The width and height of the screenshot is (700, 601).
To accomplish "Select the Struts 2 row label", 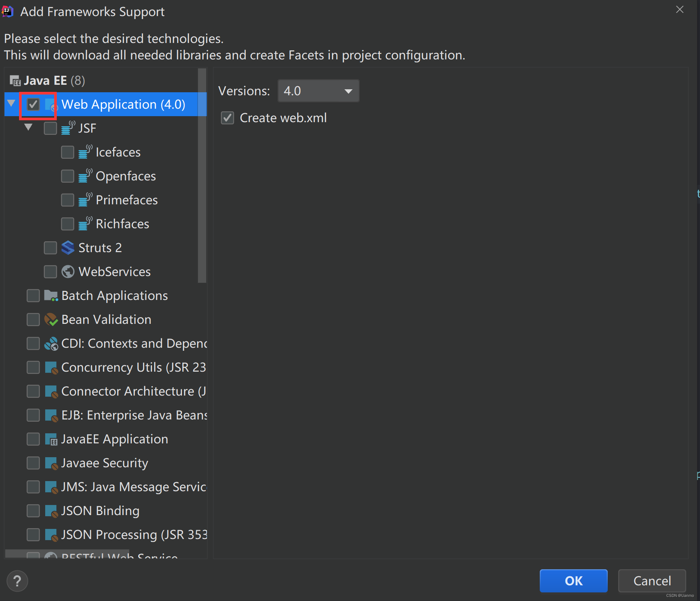I will click(x=100, y=248).
